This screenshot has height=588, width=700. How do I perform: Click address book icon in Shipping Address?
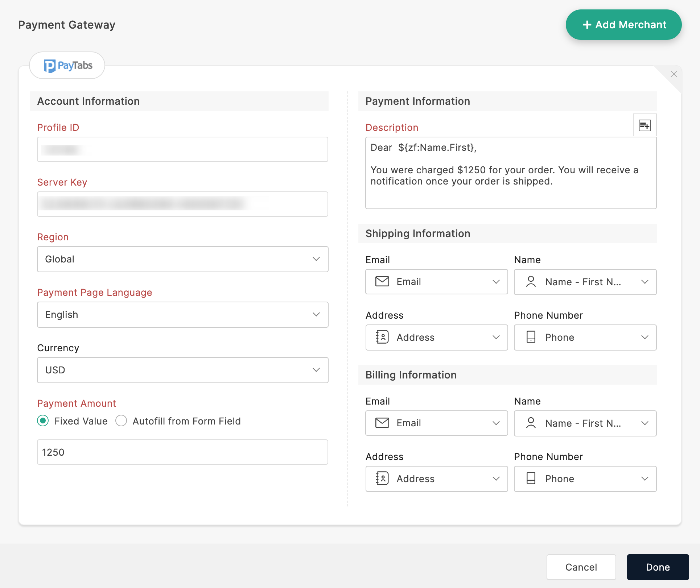(382, 337)
